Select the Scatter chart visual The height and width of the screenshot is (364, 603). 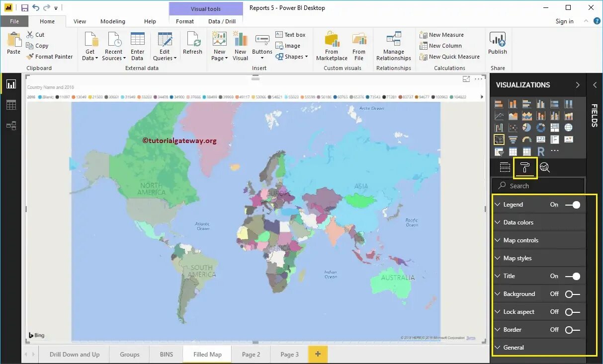(513, 128)
